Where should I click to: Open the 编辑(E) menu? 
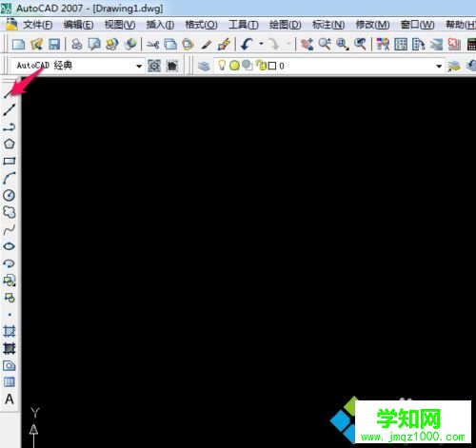[x=78, y=25]
